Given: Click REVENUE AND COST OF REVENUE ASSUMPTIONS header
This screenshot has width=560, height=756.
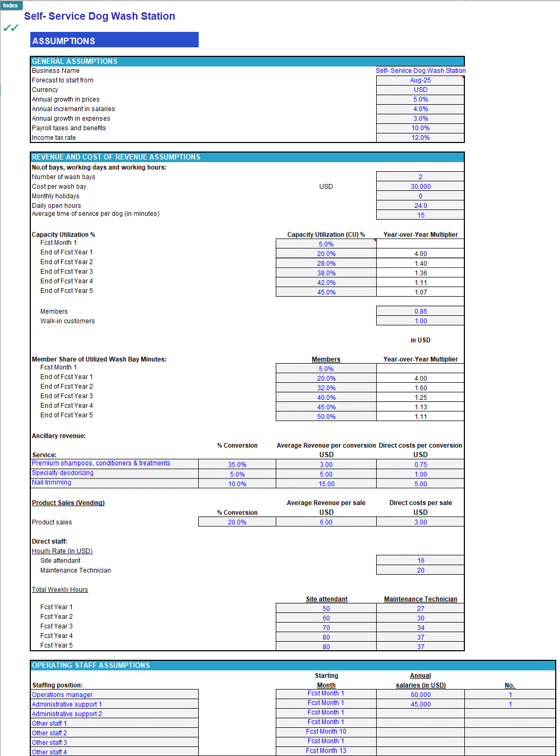Looking at the screenshot, I should pos(248,157).
